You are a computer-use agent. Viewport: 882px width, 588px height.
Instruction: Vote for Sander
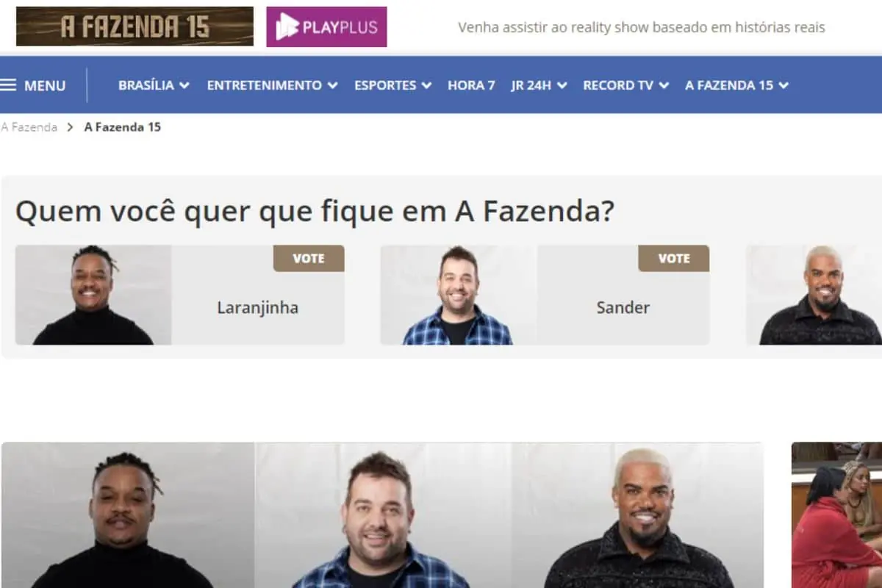pos(673,259)
